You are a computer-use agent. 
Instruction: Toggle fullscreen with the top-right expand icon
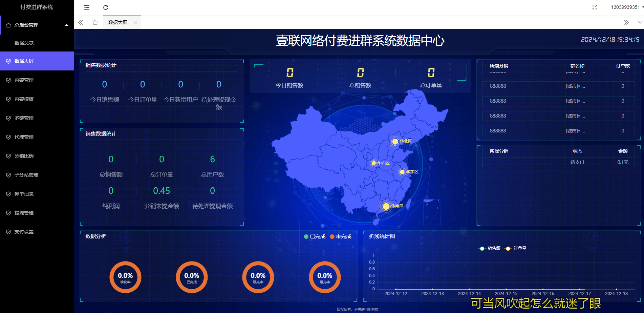coord(595,7)
